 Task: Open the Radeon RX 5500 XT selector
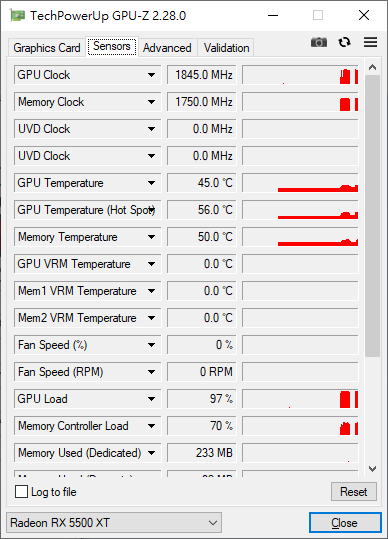pos(114,523)
